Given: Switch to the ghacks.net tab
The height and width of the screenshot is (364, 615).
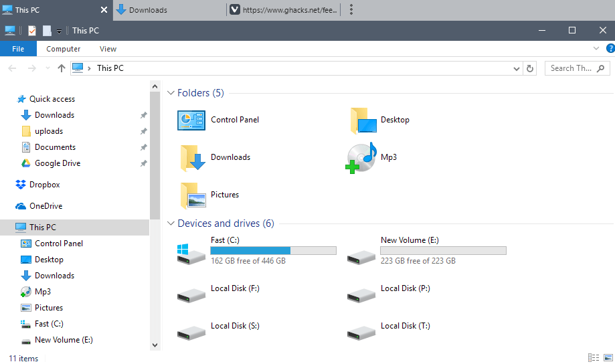Looking at the screenshot, I should [x=283, y=10].
